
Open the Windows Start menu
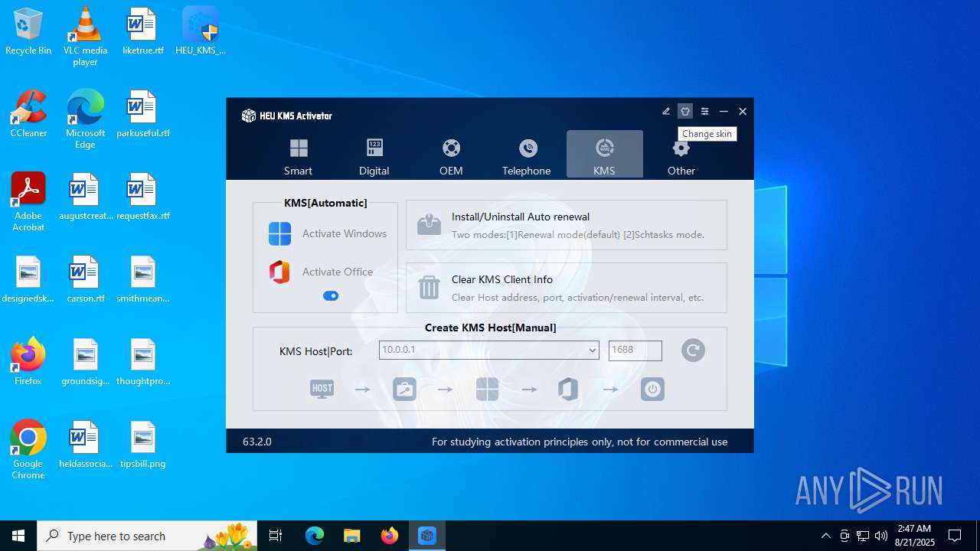click(18, 536)
